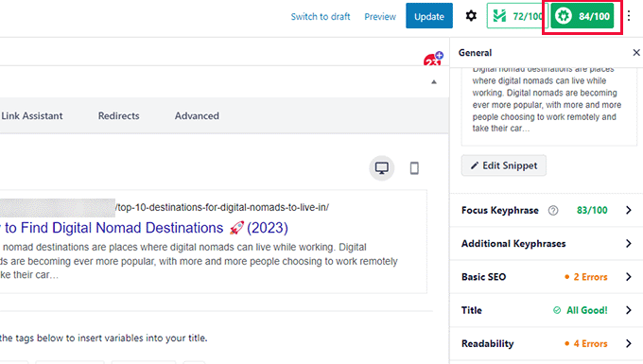Open the three-dot options menu
This screenshot has width=643, height=364.
tap(629, 16)
